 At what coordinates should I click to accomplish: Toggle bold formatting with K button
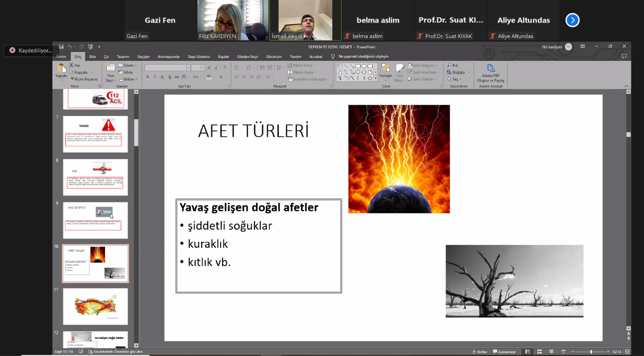(148, 77)
